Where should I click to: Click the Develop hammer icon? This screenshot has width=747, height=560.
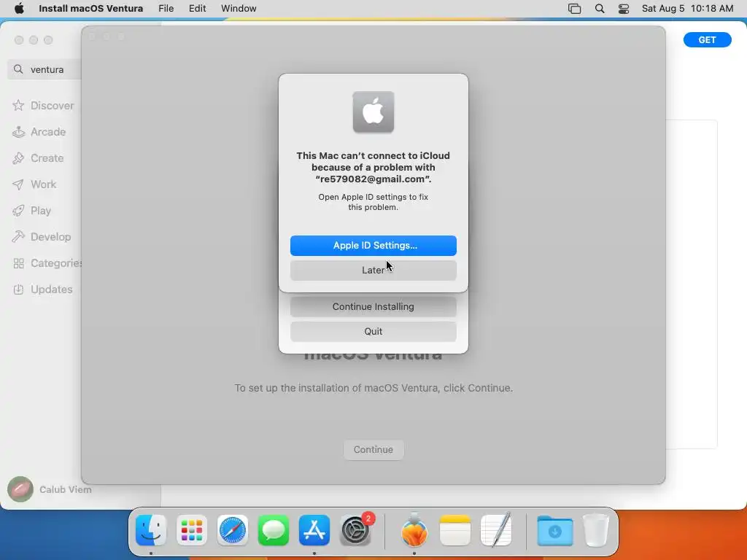pyautogui.click(x=18, y=237)
